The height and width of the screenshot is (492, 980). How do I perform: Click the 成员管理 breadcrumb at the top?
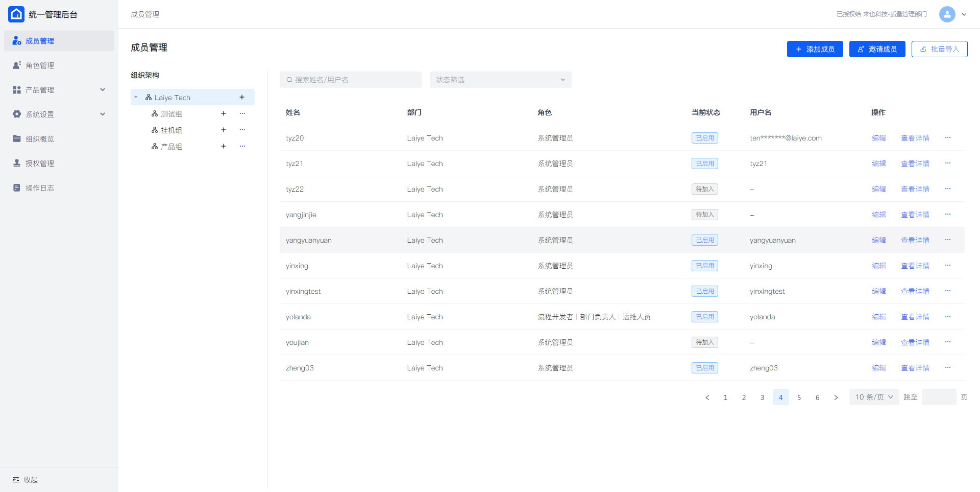click(x=145, y=14)
